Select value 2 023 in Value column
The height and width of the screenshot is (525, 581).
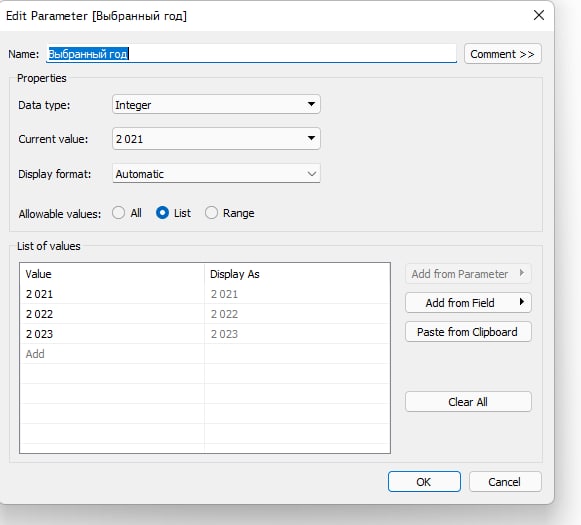(x=112, y=334)
